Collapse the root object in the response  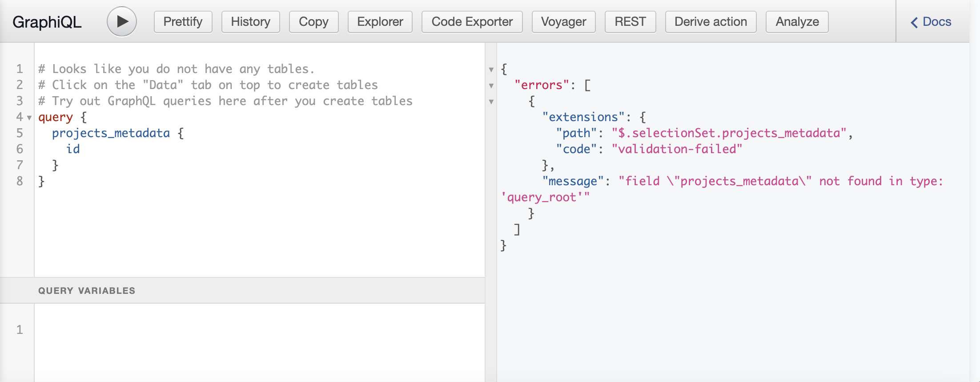tap(491, 69)
